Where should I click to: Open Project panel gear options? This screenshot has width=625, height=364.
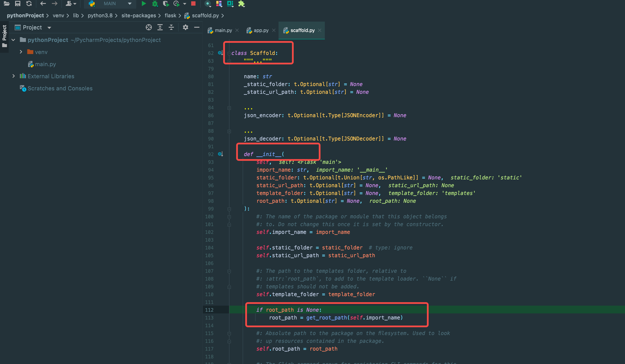coord(186,27)
